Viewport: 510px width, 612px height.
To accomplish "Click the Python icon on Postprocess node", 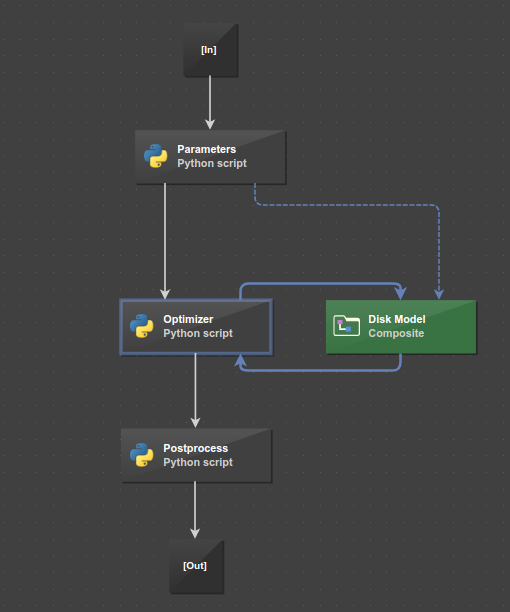I will (x=142, y=455).
